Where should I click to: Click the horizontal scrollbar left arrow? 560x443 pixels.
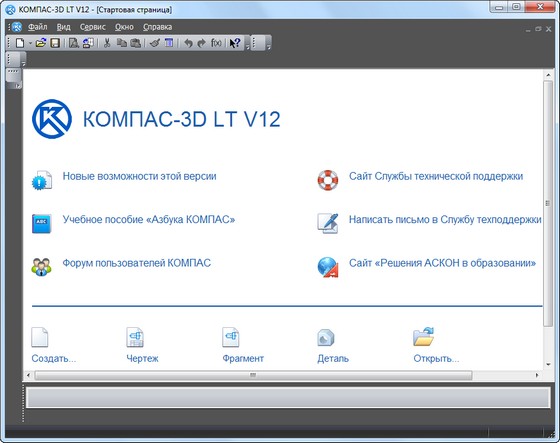(29, 375)
